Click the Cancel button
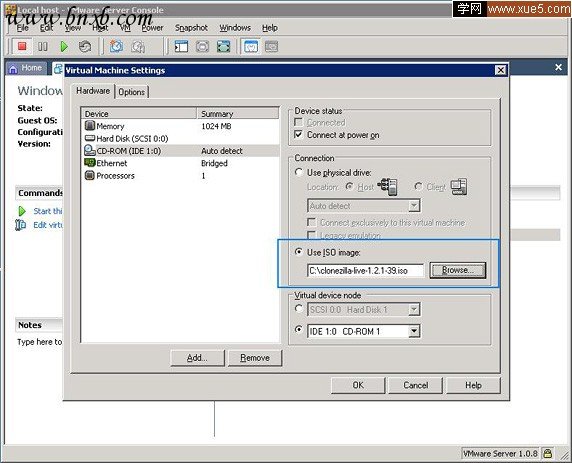Viewport: 572px width, 463px height. (416, 385)
